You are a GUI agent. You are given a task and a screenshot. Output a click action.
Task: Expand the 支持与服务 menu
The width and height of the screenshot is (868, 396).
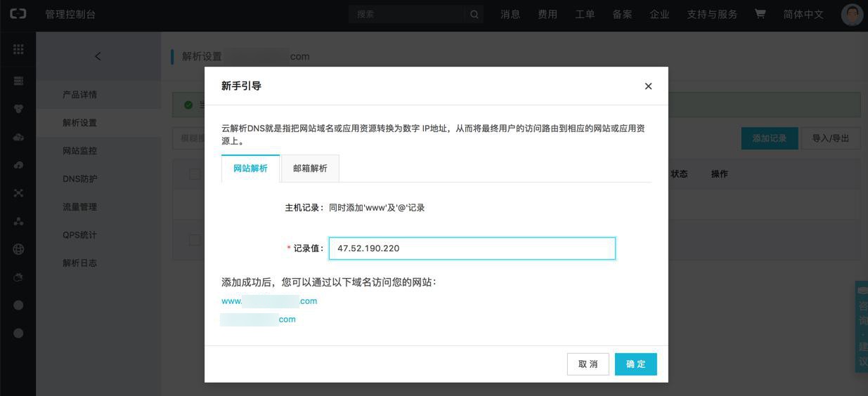point(712,15)
